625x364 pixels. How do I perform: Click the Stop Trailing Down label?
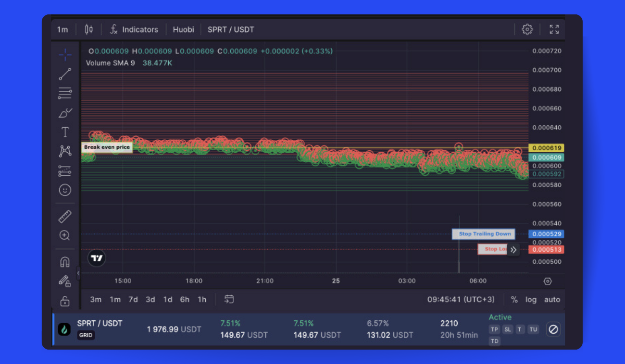(x=484, y=234)
